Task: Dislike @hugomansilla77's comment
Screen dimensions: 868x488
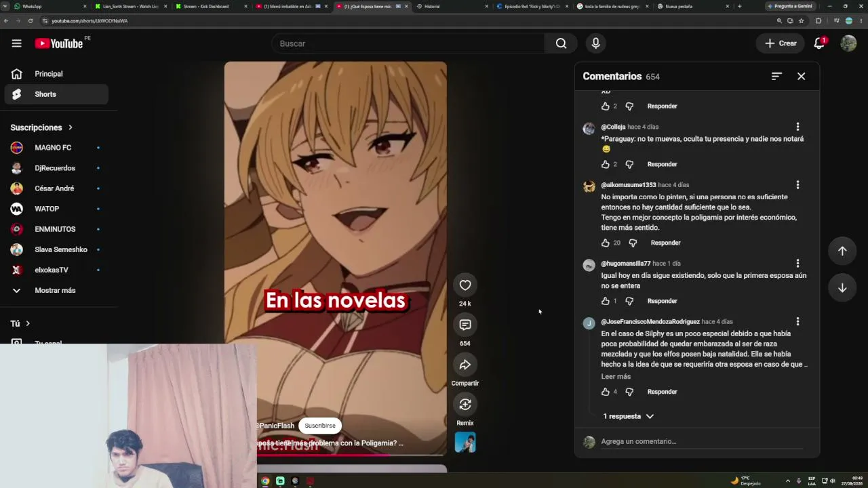Action: [x=629, y=301]
